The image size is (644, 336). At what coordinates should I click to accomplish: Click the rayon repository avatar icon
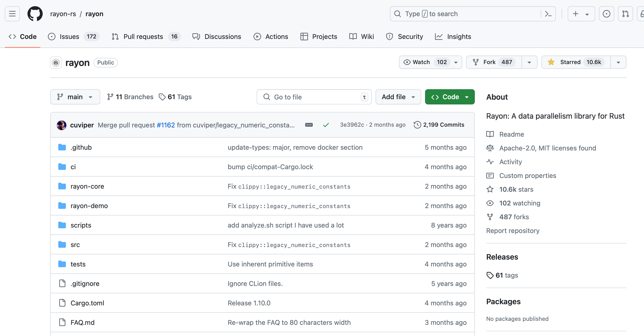(x=56, y=63)
